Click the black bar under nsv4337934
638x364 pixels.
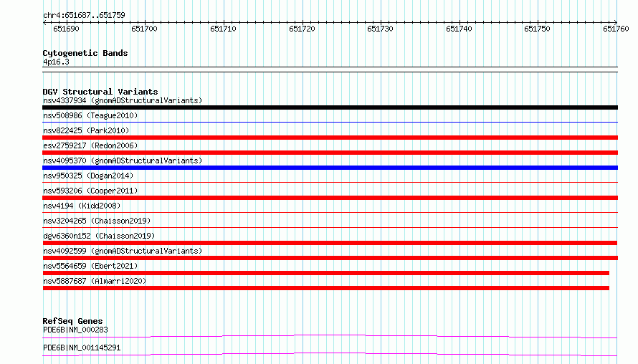click(330, 107)
